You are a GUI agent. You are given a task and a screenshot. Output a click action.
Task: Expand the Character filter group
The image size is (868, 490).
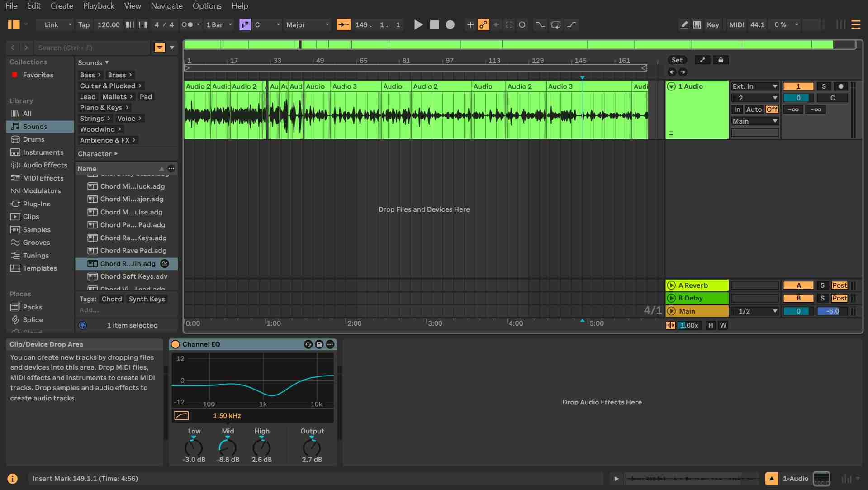(x=98, y=153)
